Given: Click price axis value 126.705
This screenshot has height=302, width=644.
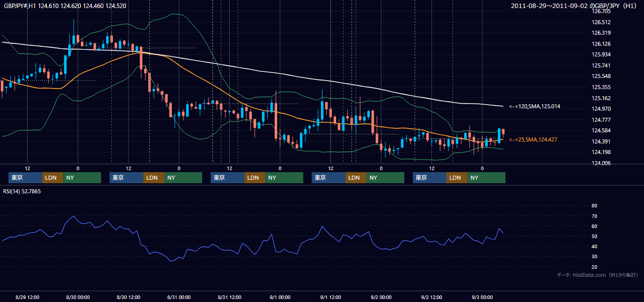Looking at the screenshot, I should click(x=601, y=11).
